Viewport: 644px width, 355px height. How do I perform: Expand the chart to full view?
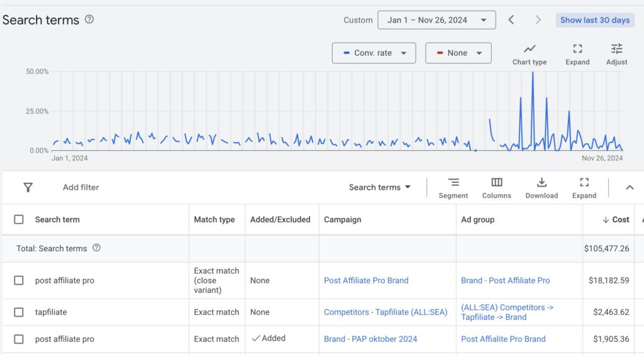pyautogui.click(x=577, y=55)
